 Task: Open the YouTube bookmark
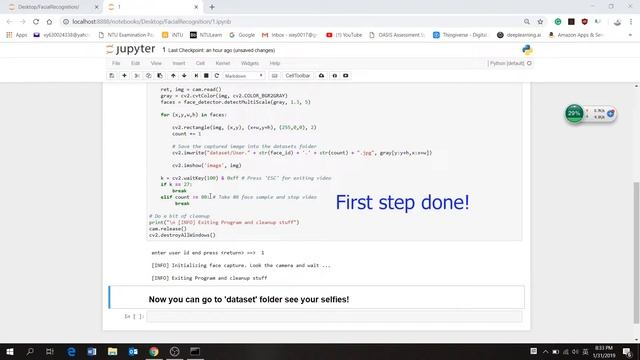pyautogui.click(x=344, y=35)
